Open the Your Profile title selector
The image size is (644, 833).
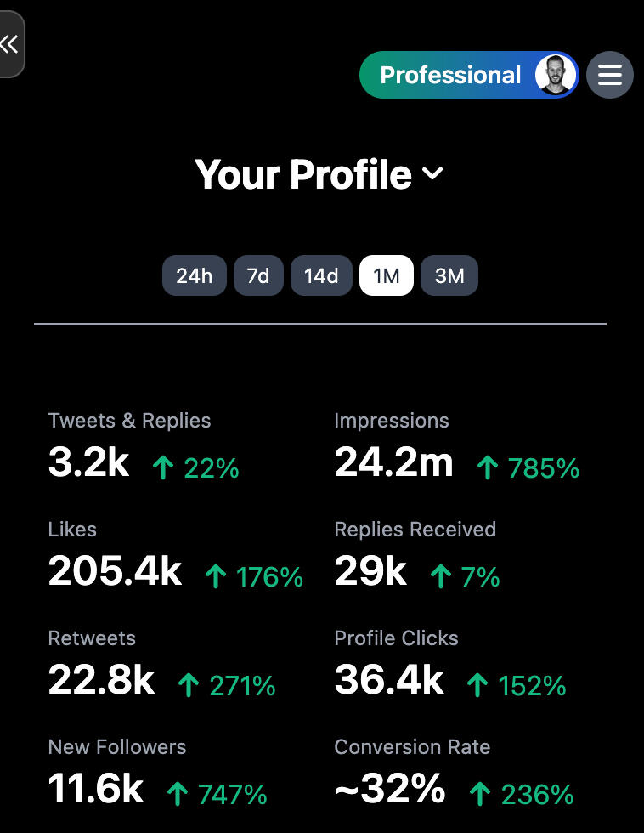pos(303,174)
